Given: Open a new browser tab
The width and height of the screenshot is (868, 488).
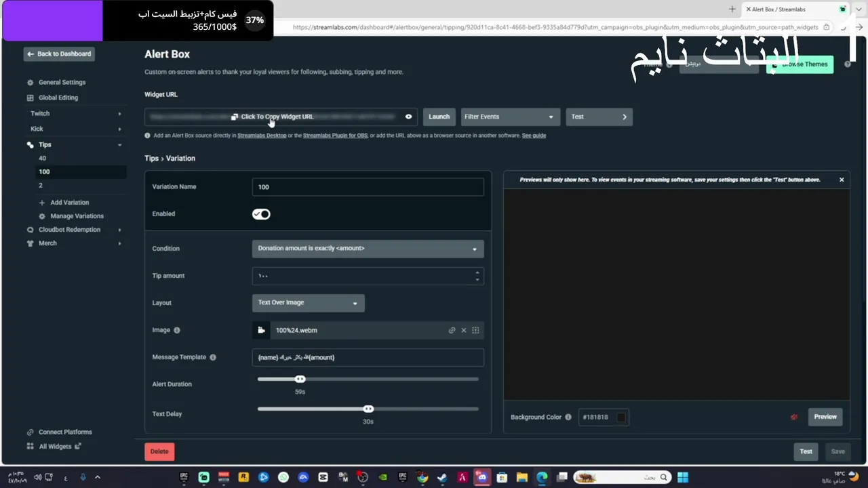Looking at the screenshot, I should point(732,9).
